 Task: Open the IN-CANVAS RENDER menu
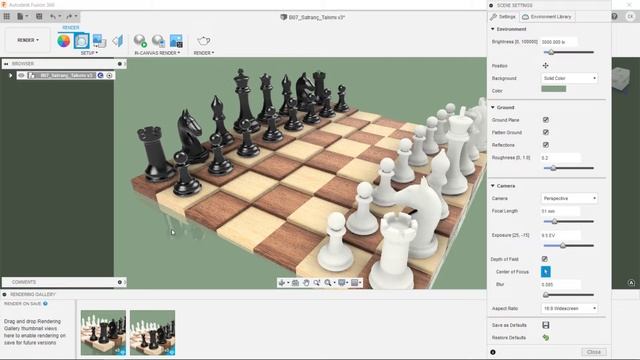[x=157, y=53]
